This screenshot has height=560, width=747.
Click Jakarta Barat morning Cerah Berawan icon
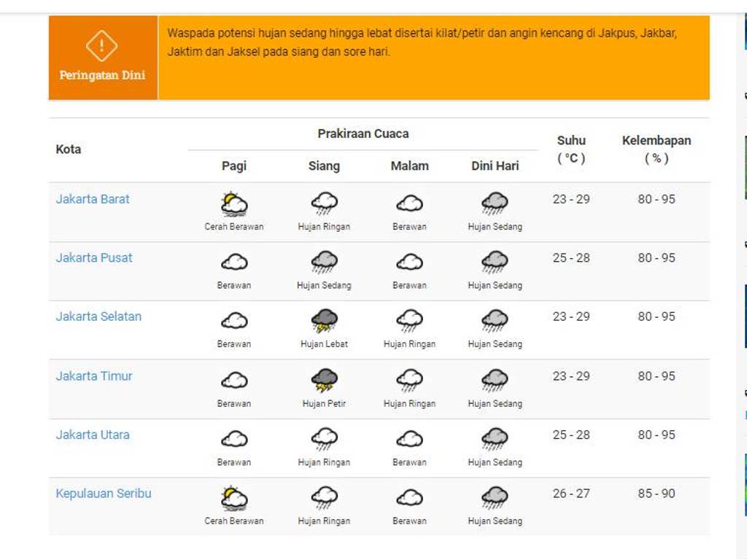click(234, 203)
